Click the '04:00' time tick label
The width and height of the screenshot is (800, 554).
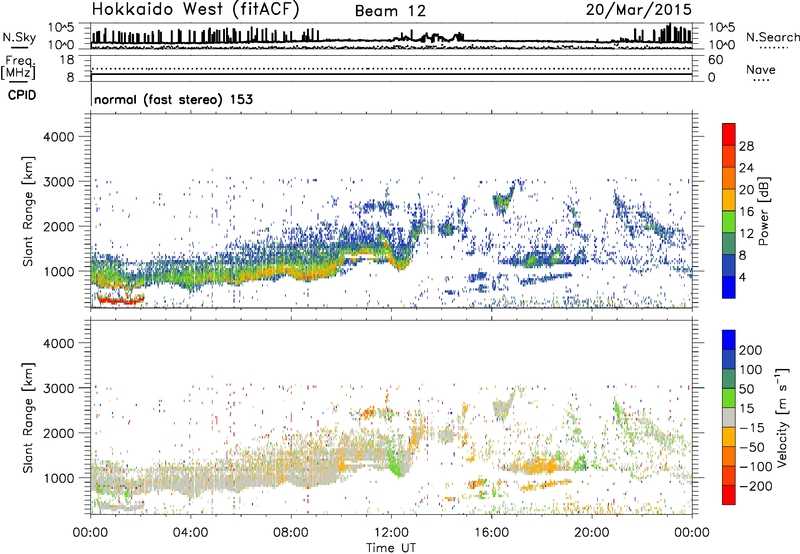point(190,533)
